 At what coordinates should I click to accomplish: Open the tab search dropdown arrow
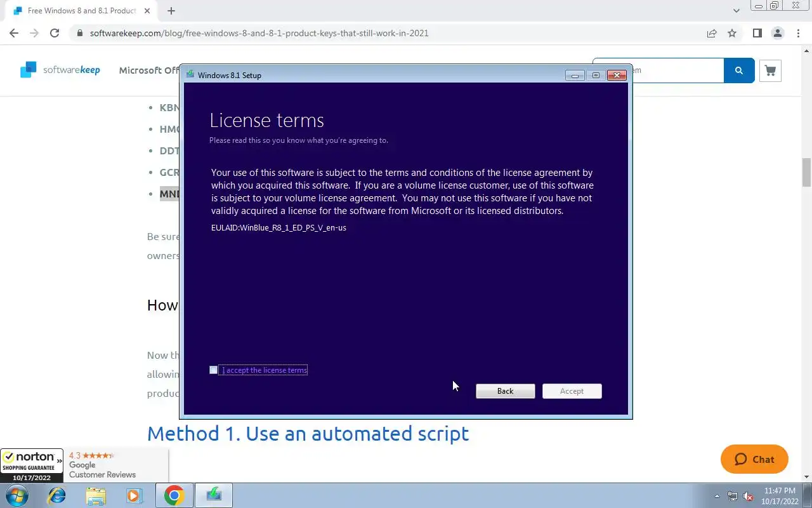(736, 11)
